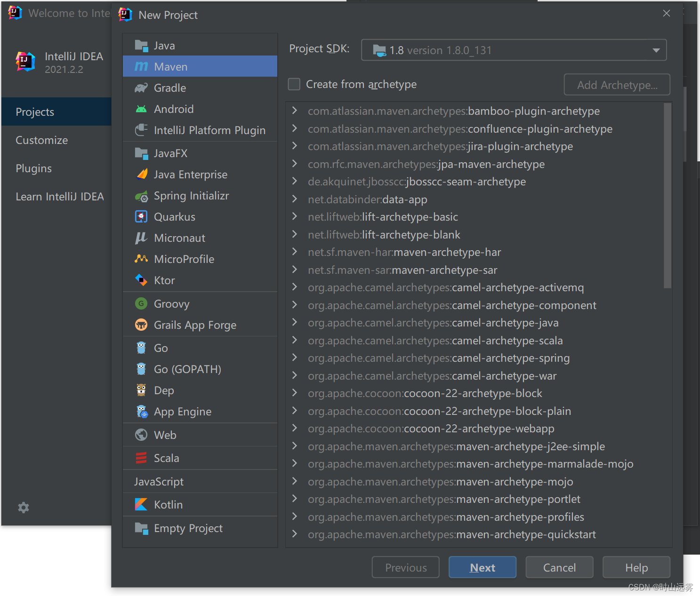Select maven-archetype-portlet archetype row
Image resolution: width=700 pixels, height=596 pixels.
point(475,499)
